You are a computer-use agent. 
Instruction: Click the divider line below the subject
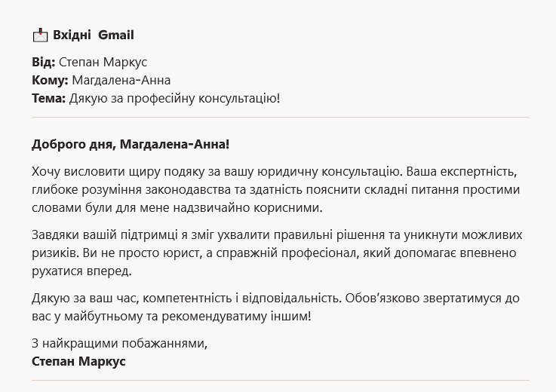coord(281,117)
